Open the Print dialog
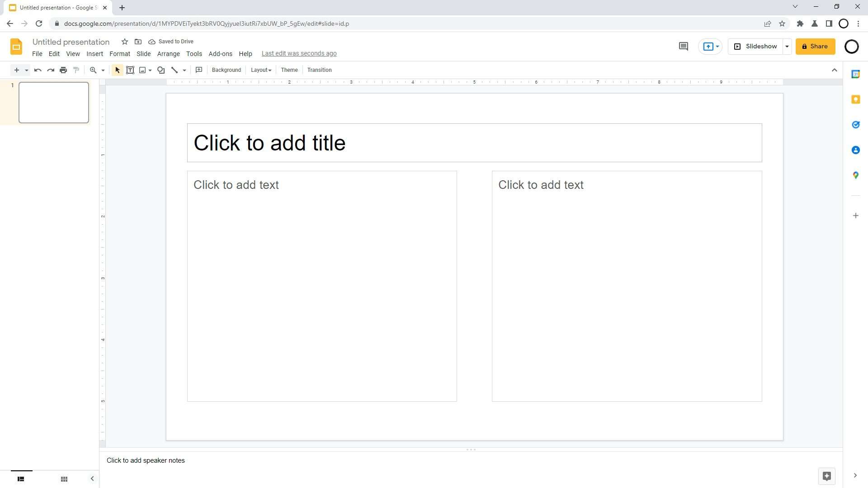 click(63, 70)
